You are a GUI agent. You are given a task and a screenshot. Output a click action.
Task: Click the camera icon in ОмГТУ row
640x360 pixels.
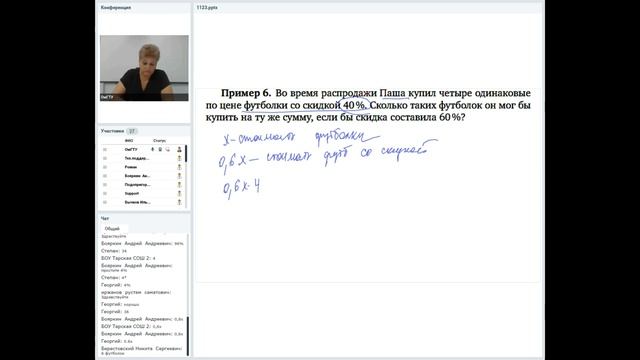(160, 149)
